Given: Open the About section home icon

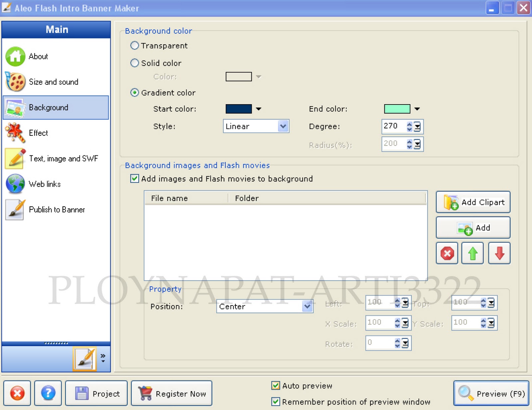Looking at the screenshot, I should pos(15,56).
